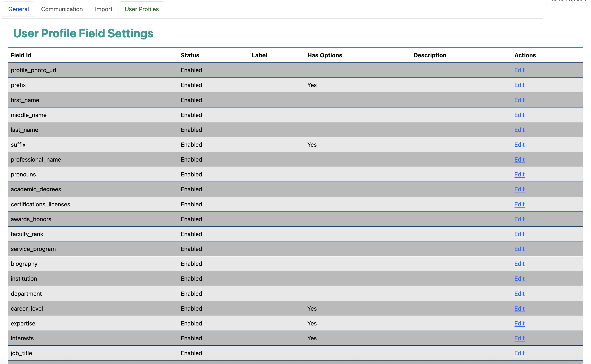This screenshot has height=364, width=591.
Task: Edit the last_name field
Action: point(519,130)
